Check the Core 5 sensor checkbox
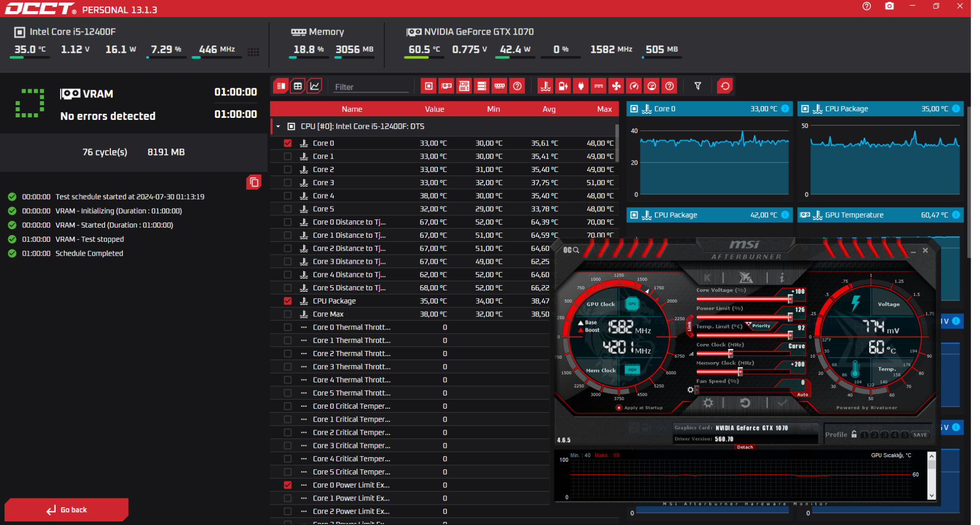 [288, 209]
